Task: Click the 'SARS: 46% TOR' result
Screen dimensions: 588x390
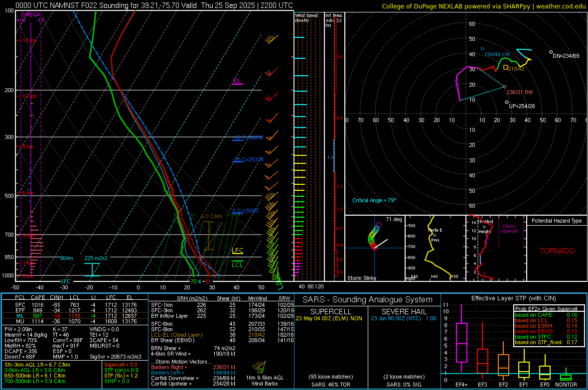Action: coord(331,385)
